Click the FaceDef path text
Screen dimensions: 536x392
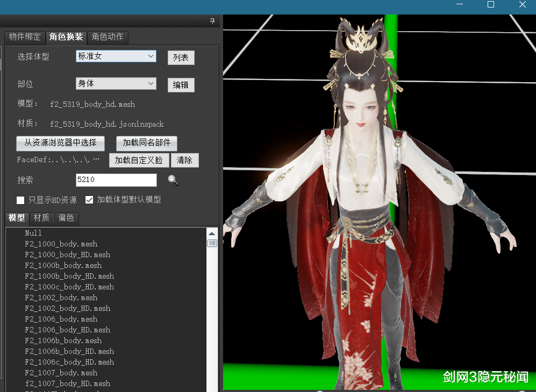pos(58,160)
